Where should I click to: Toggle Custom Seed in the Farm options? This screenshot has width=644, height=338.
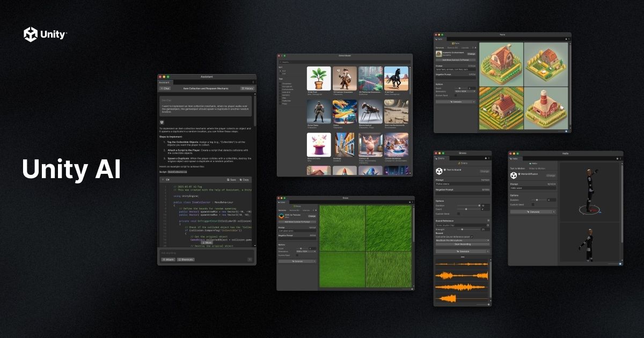click(455, 95)
